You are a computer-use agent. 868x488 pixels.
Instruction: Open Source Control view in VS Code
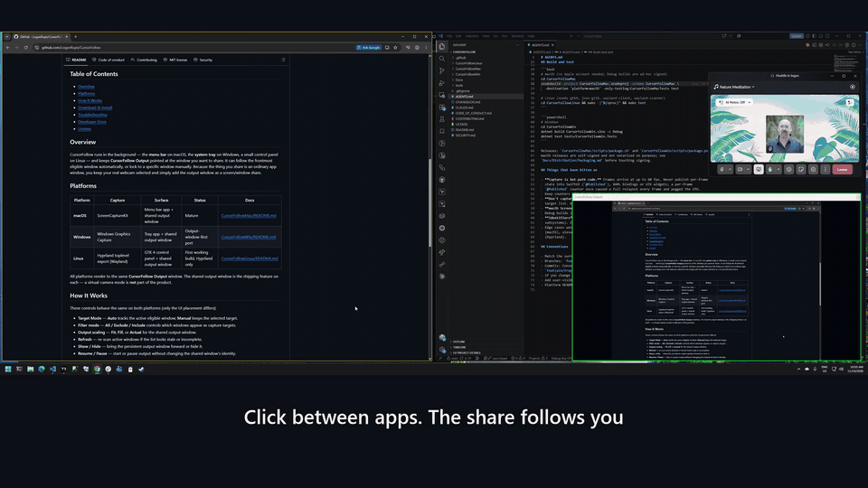tap(442, 70)
